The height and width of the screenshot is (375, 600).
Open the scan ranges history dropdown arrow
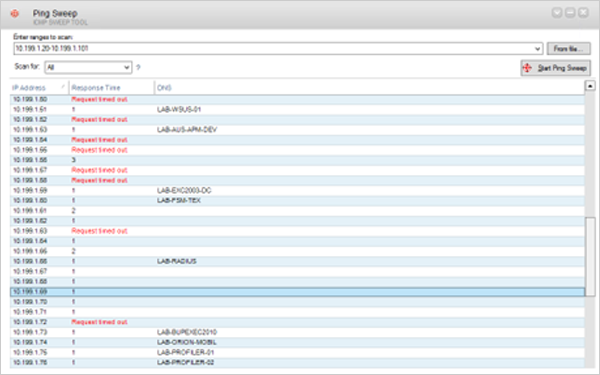click(x=538, y=49)
